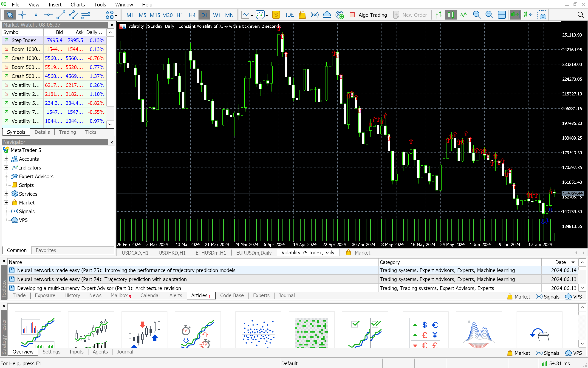Viewport: 588px width, 368px height.
Task: Open the Tools menu
Action: click(100, 5)
